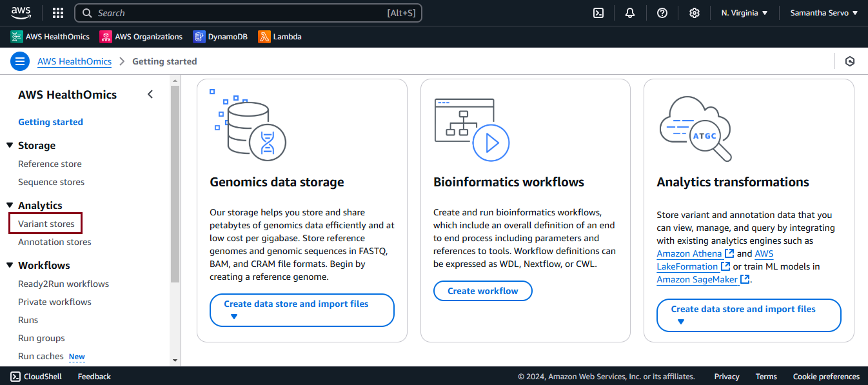Open Reference store page
868x385 pixels.
point(50,164)
